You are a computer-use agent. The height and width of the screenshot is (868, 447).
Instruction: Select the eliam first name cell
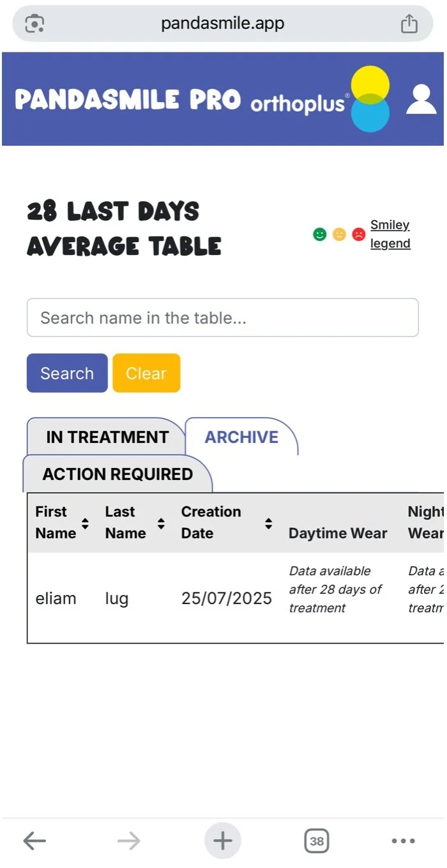click(56, 599)
